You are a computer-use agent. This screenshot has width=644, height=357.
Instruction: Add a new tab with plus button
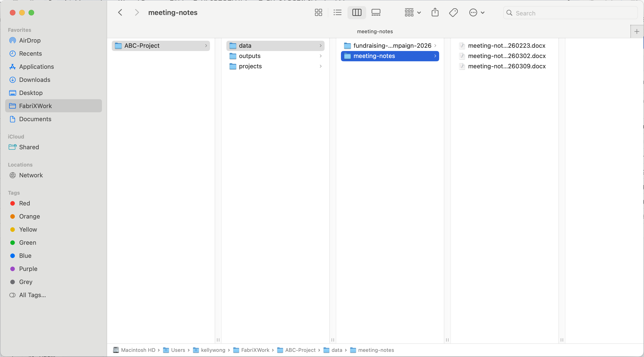click(x=637, y=32)
